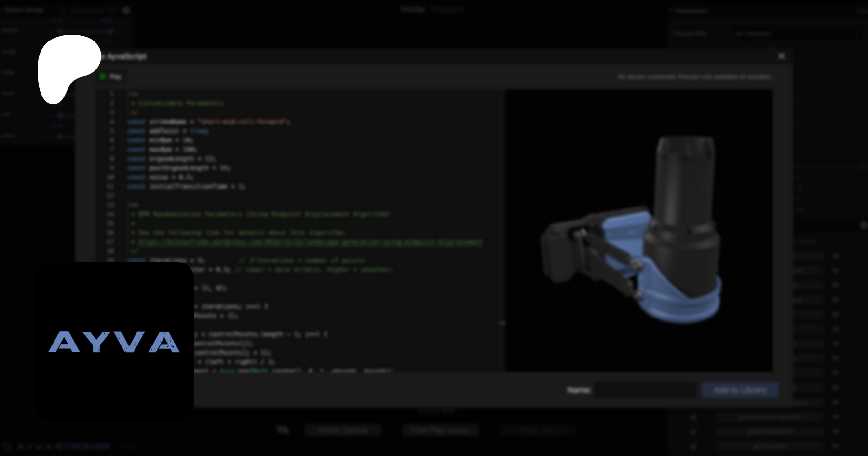Click the Free Play Queue button

[x=440, y=430]
